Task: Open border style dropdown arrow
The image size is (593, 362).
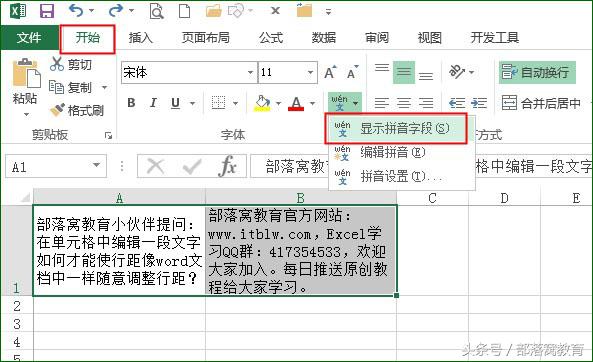Action: tap(235, 103)
